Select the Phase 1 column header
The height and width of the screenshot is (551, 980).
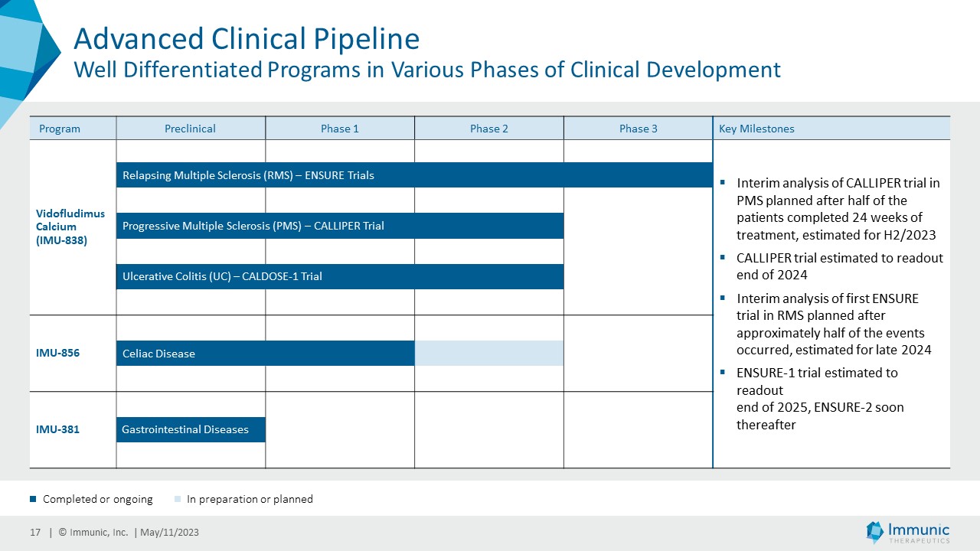pyautogui.click(x=339, y=129)
